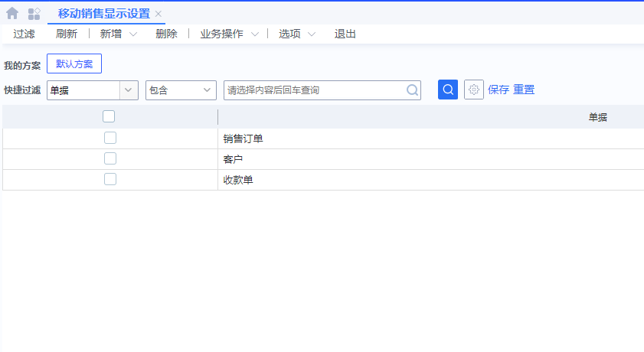Click the 保存 link
Image resolution: width=644 pixels, height=352 pixels.
click(499, 90)
